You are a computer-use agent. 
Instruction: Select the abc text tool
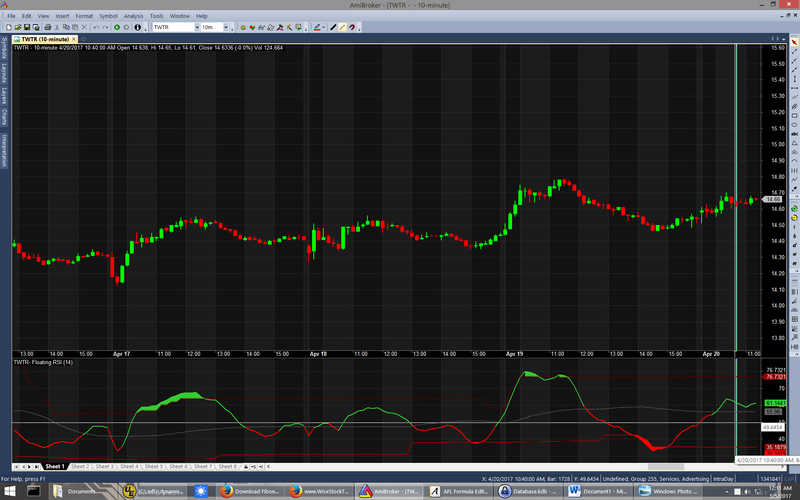point(794,134)
